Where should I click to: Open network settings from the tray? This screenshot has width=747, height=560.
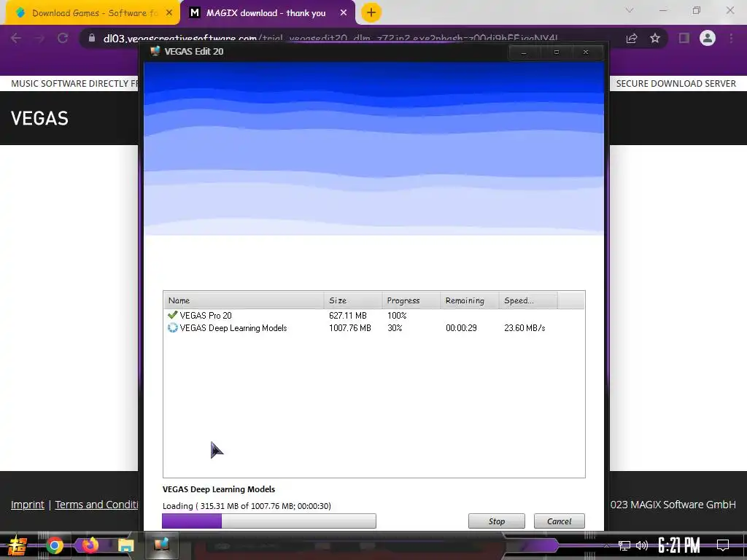pos(624,545)
